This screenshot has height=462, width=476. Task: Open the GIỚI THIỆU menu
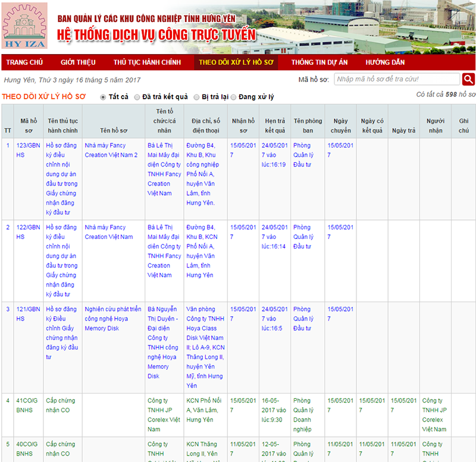pyautogui.click(x=78, y=62)
